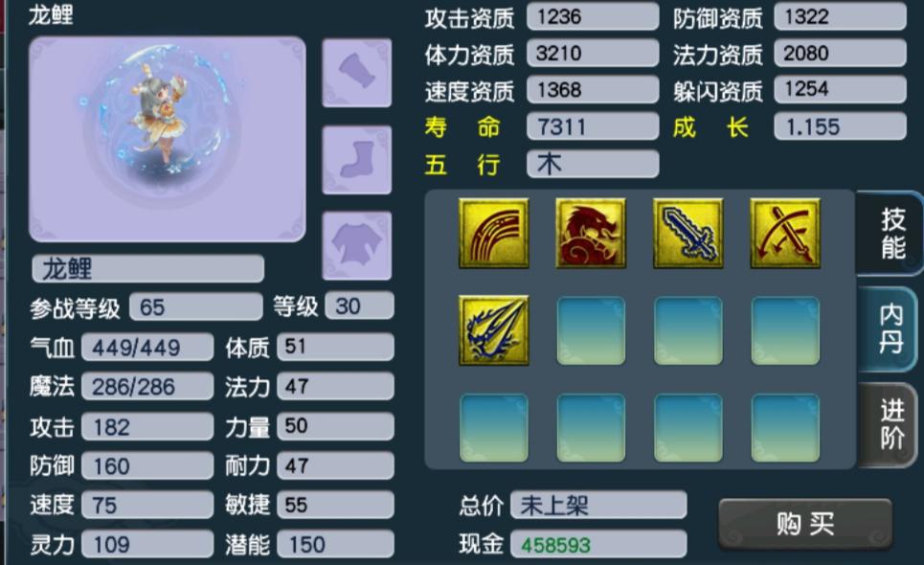The height and width of the screenshot is (565, 924).
Task: Switch to the 进阶 tab
Action: pyautogui.click(x=891, y=424)
